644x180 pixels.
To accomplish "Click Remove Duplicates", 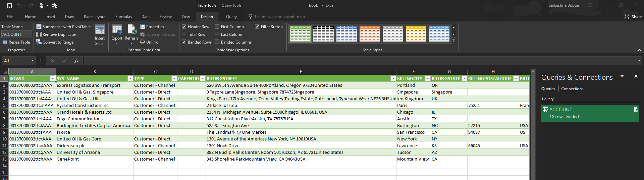I will tap(56, 34).
